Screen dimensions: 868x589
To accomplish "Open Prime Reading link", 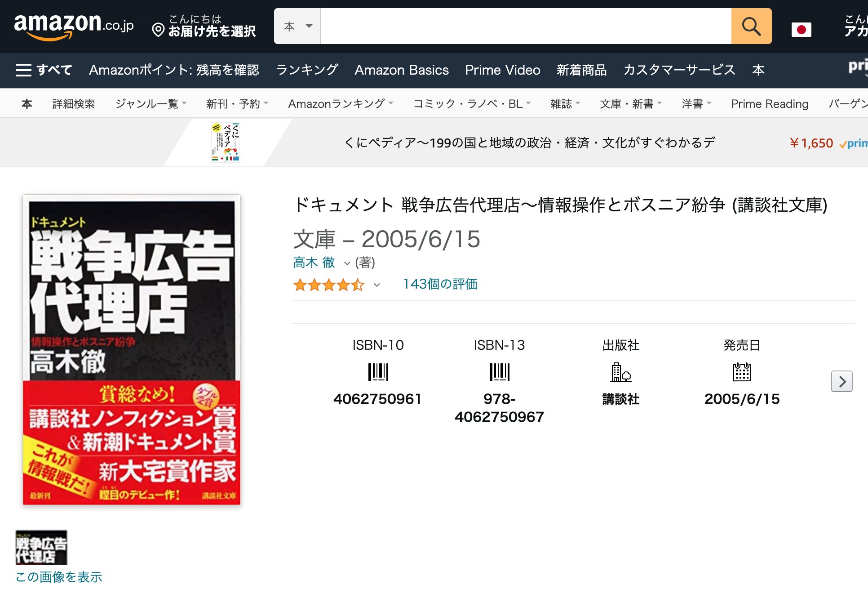I will click(x=769, y=104).
